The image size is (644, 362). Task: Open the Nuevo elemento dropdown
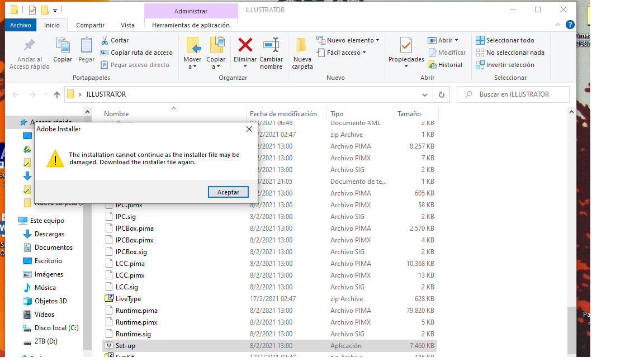click(x=348, y=40)
